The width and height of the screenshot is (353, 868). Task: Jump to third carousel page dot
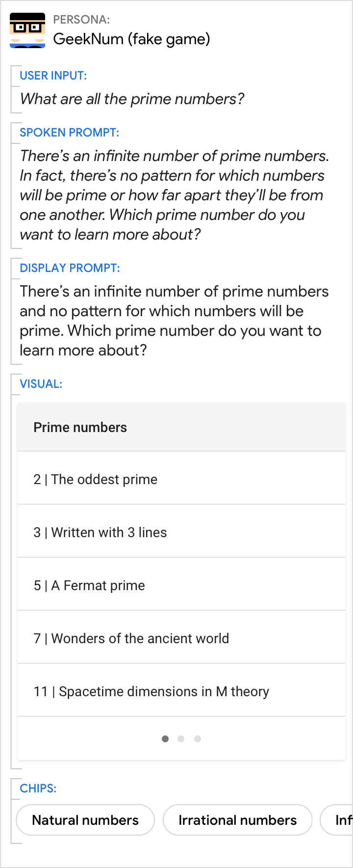[x=198, y=739]
